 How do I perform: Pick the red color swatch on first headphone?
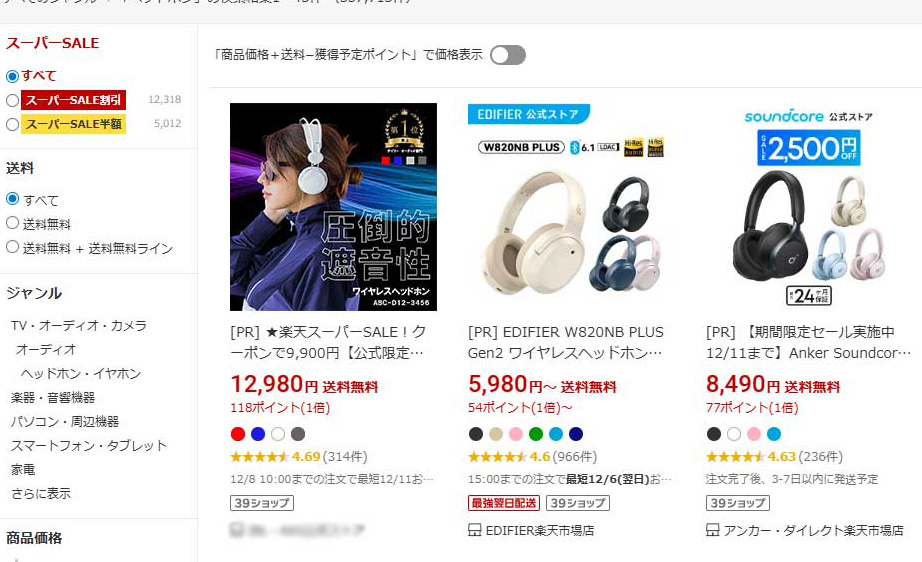click(x=238, y=434)
